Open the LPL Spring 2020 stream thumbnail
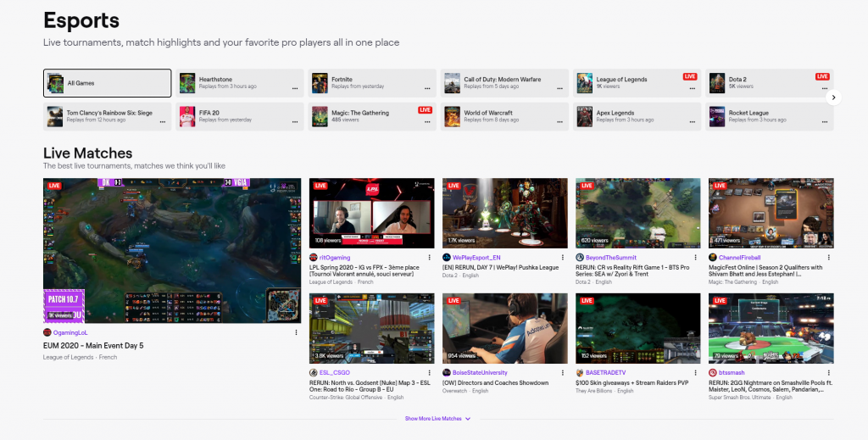The image size is (868, 440). click(x=371, y=213)
